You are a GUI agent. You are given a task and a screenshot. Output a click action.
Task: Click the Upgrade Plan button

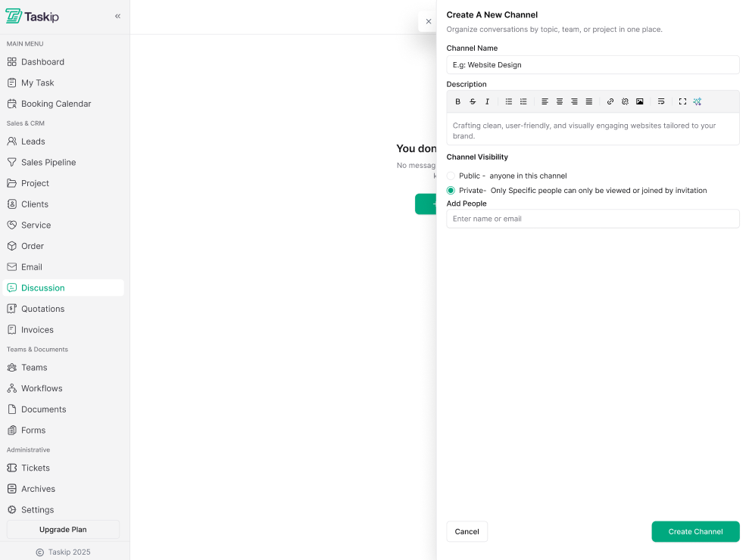pos(63,530)
